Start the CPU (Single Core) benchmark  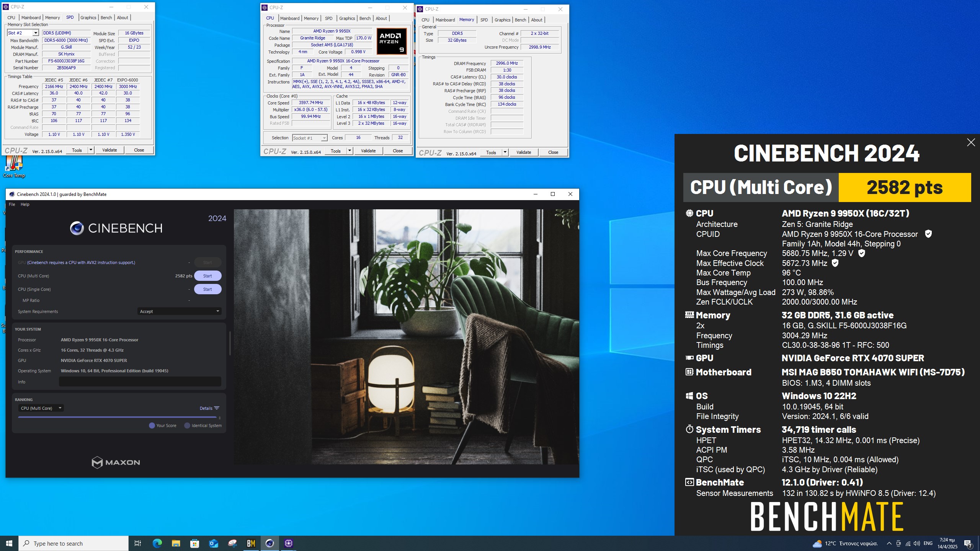[207, 289]
